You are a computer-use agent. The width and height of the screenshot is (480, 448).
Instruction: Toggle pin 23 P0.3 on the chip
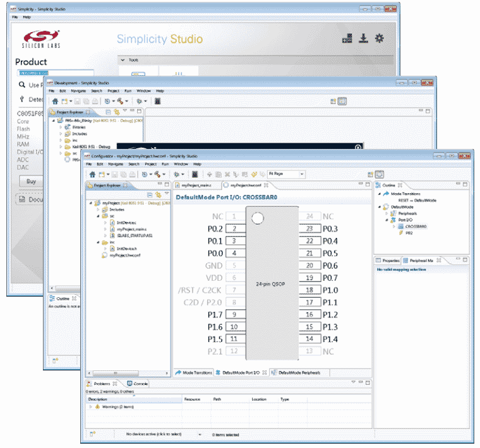tap(309, 228)
